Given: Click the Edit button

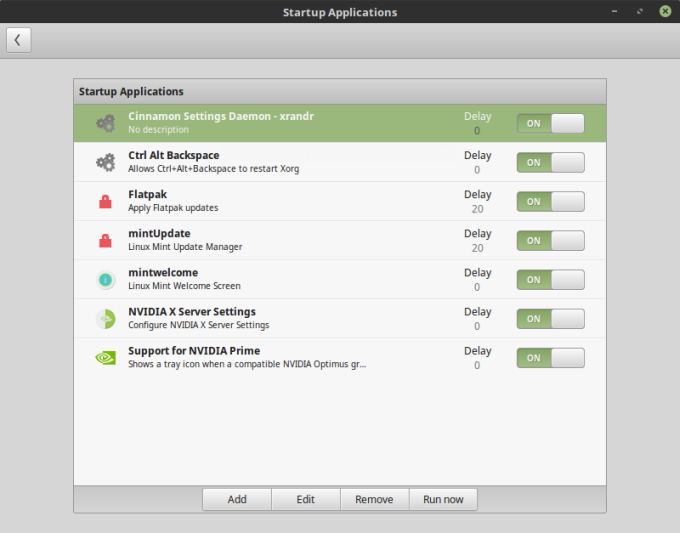Looking at the screenshot, I should (x=306, y=500).
